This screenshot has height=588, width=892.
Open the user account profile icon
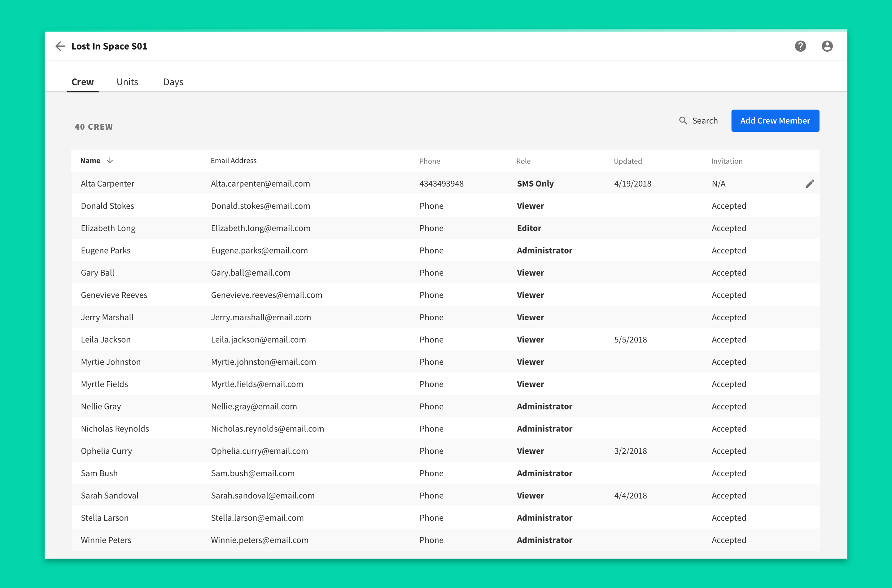pos(827,46)
